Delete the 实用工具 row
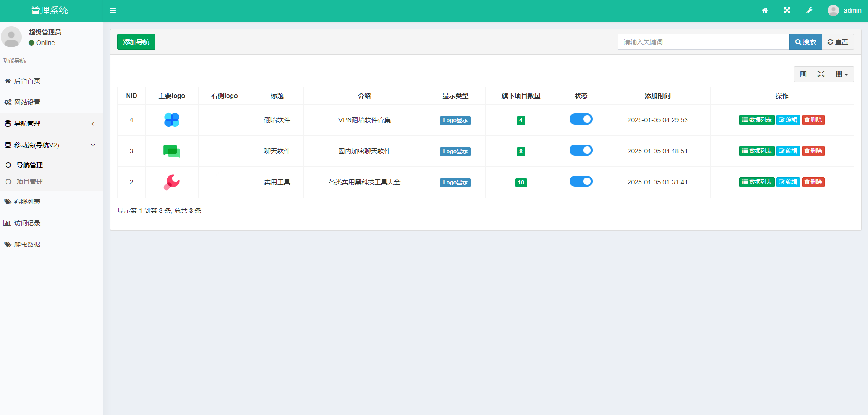Image resolution: width=868 pixels, height=415 pixels. point(813,182)
